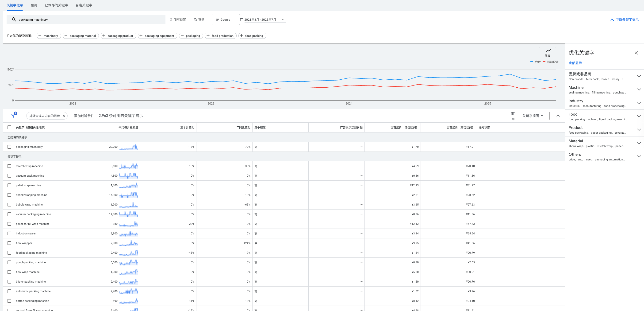Image resolution: width=644 pixels, height=311 pixels.
Task: Click 全部显示 in refine panel
Action: click(x=575, y=63)
